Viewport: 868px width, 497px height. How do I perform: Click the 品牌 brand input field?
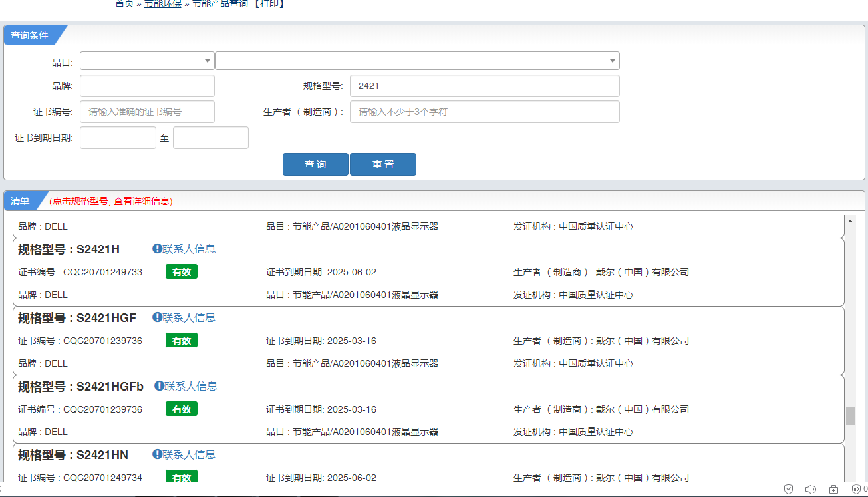(147, 86)
